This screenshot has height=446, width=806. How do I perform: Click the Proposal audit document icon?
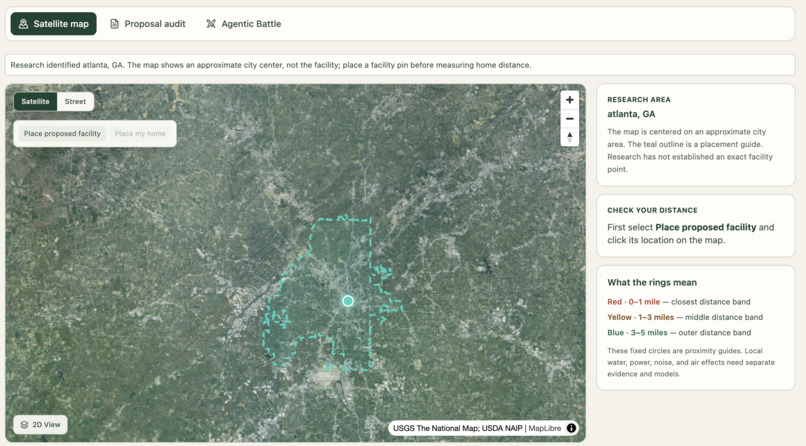pos(115,24)
